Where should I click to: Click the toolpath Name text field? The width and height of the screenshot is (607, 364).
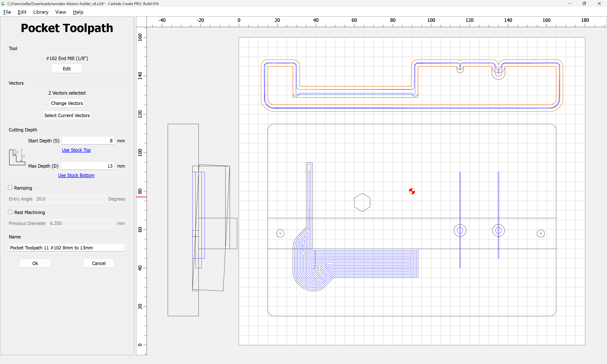[67, 248]
